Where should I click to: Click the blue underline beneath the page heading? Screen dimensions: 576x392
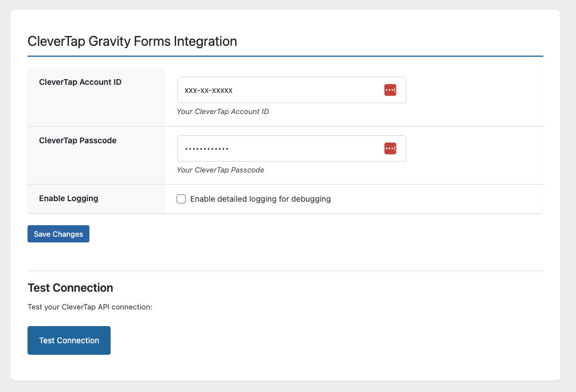[285, 56]
